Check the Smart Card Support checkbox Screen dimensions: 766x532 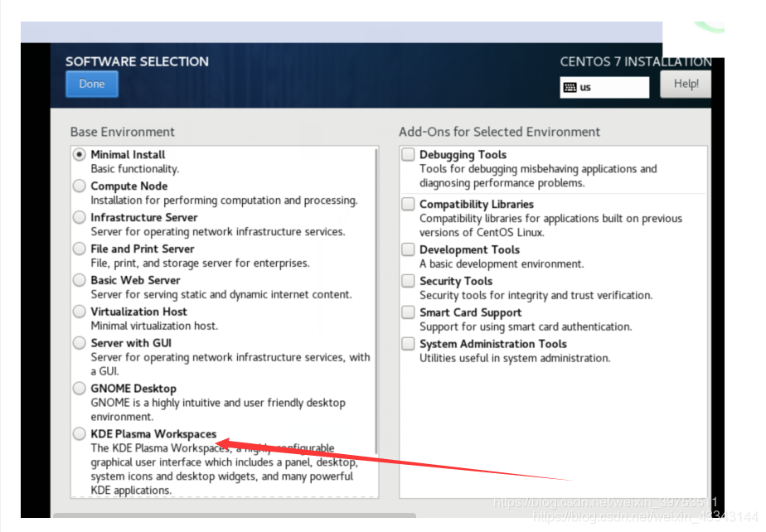408,312
